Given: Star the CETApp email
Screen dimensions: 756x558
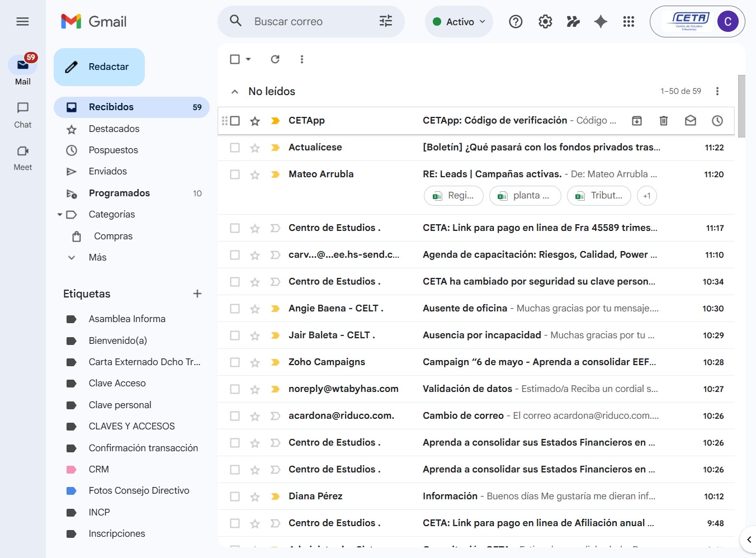Looking at the screenshot, I should pyautogui.click(x=255, y=121).
